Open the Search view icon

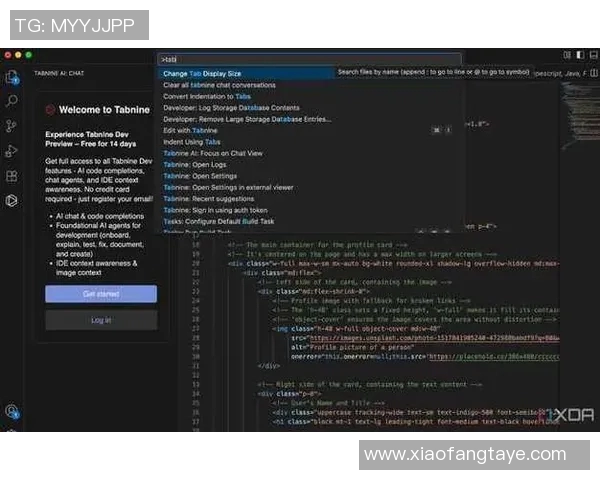tap(11, 101)
